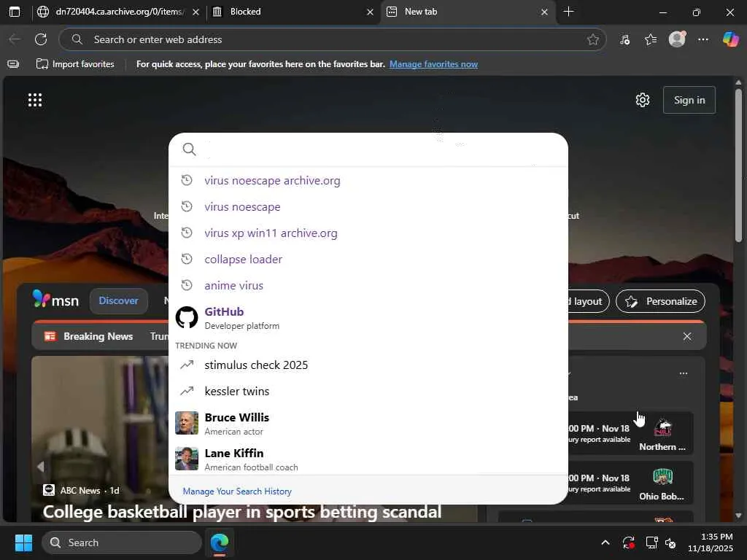The width and height of the screenshot is (747, 560).
Task: Open the Lane Kiffin suggestion
Action: pyautogui.click(x=368, y=459)
